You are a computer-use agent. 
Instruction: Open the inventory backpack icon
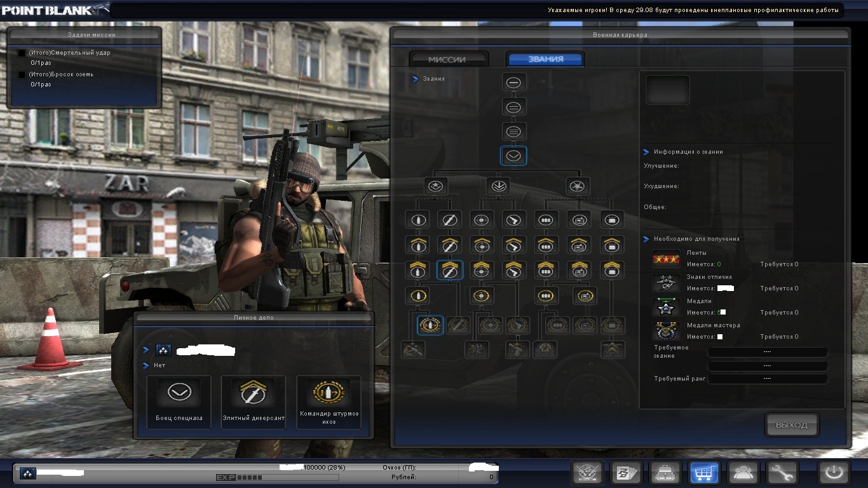coord(665,473)
